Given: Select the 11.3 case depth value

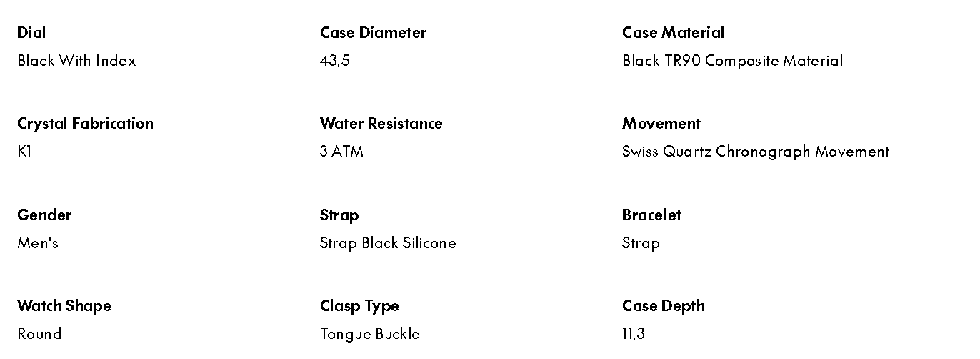Looking at the screenshot, I should point(634,334).
